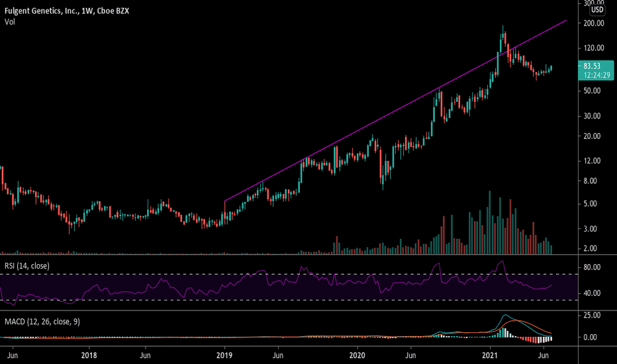617x364 pixels.
Task: Click the RSI (14, close) indicator label
Action: [x=27, y=266]
